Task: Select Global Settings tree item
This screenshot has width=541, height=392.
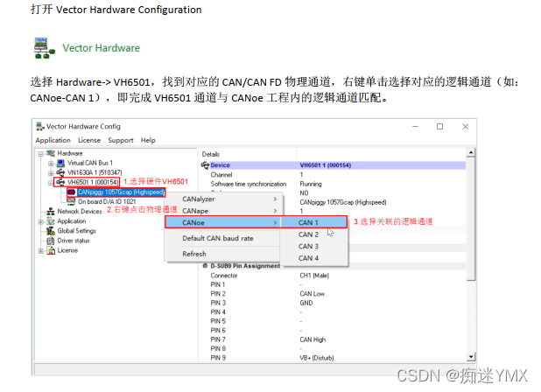Action: click(x=76, y=231)
